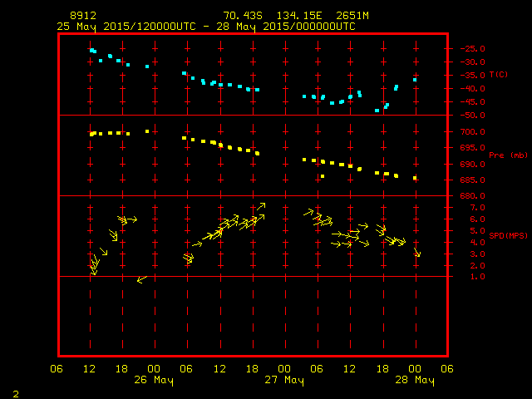Click the 1.0 wind speed tick label

pos(477,277)
